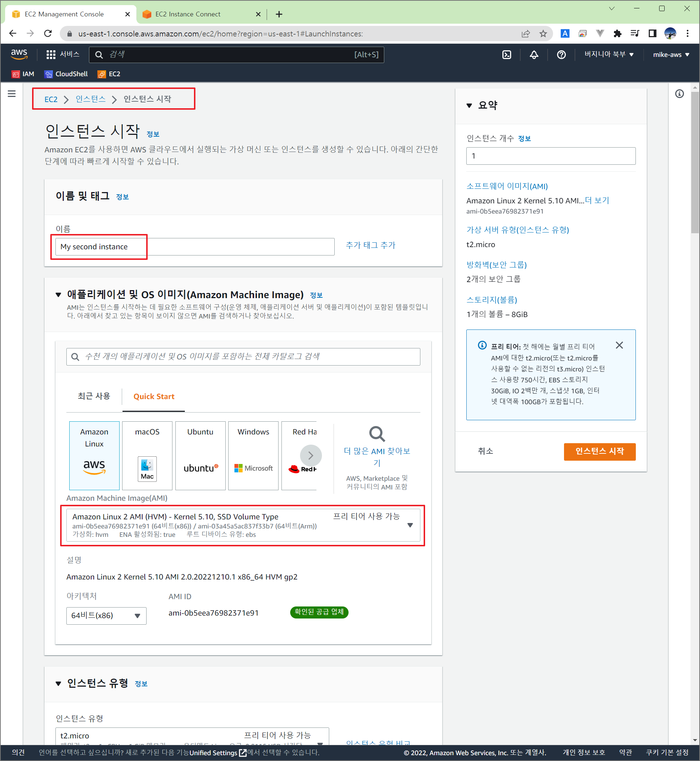700x761 pixels.
Task: Open the 버지니아 북부 region dropdown
Action: pos(608,55)
